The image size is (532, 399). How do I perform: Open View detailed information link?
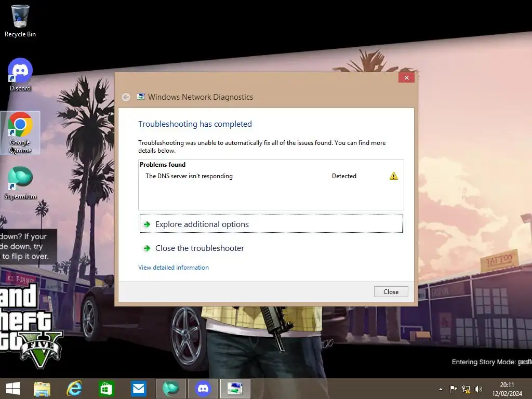tap(174, 268)
